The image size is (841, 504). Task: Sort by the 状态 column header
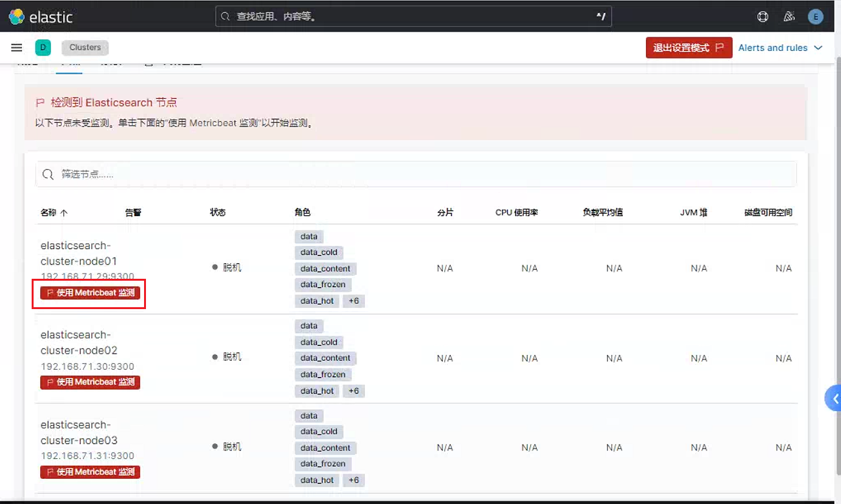coord(218,212)
